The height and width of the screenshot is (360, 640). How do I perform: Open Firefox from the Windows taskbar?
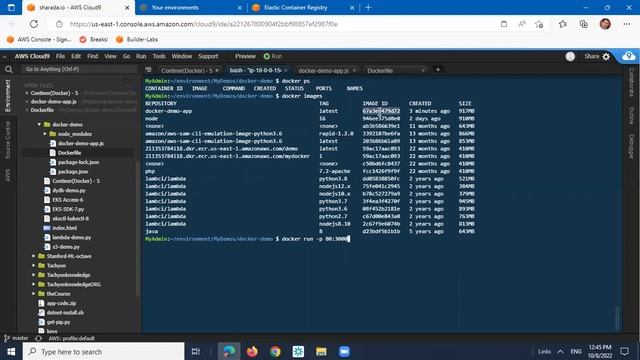(252, 351)
